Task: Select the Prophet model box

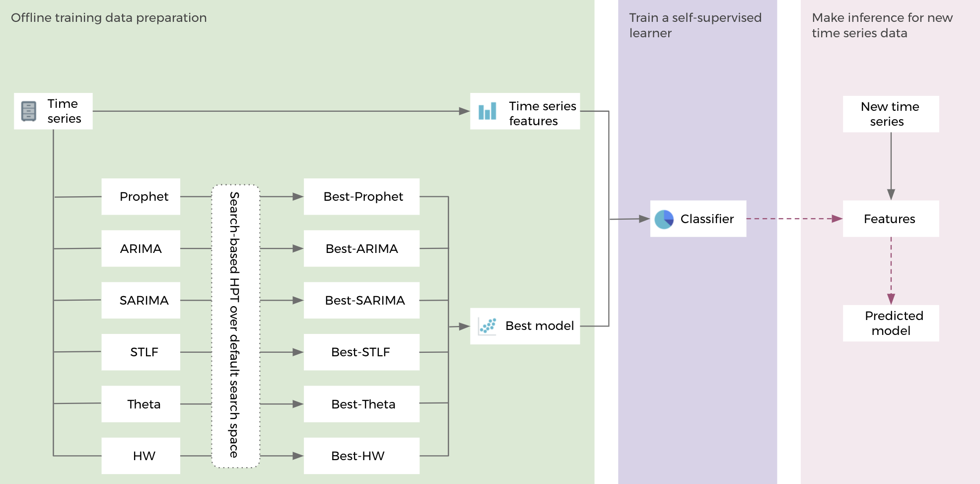Action: pos(141,197)
